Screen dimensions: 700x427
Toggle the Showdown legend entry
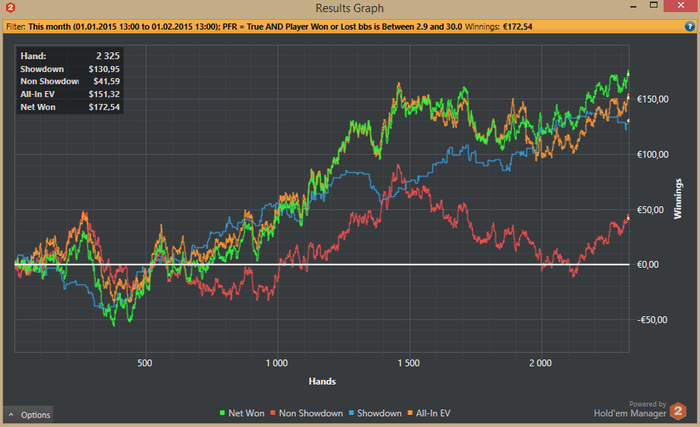point(375,413)
